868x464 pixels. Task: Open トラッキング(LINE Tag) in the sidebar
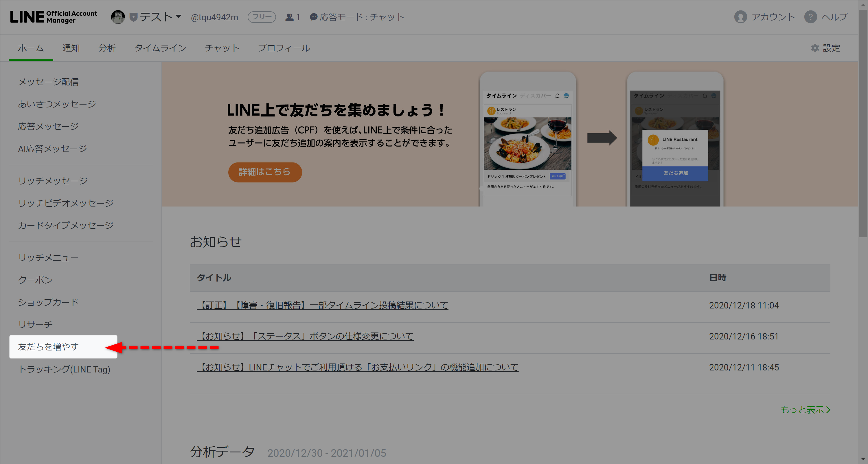click(x=64, y=369)
